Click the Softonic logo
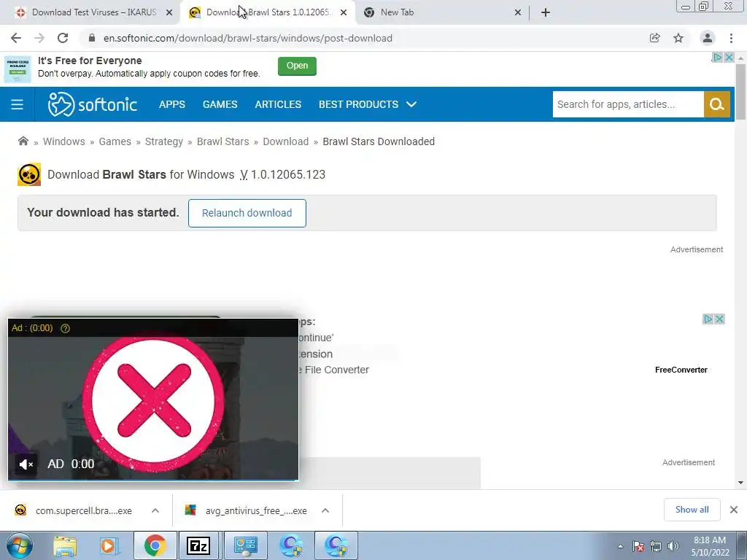The height and width of the screenshot is (560, 747). point(93,104)
